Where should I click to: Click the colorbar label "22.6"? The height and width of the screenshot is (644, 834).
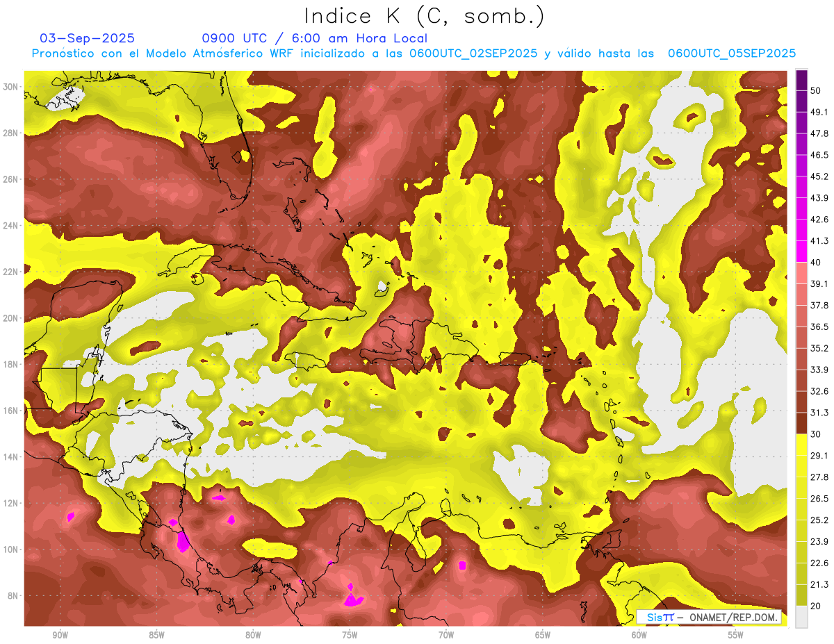pyautogui.click(x=819, y=563)
